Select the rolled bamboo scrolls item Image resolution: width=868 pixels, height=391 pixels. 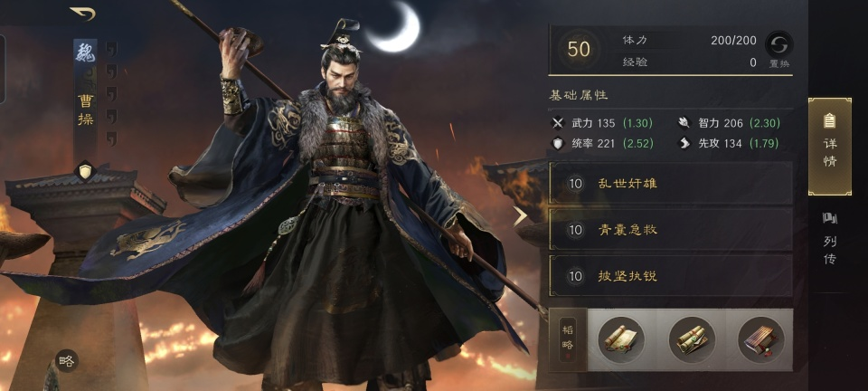pyautogui.click(x=692, y=340)
